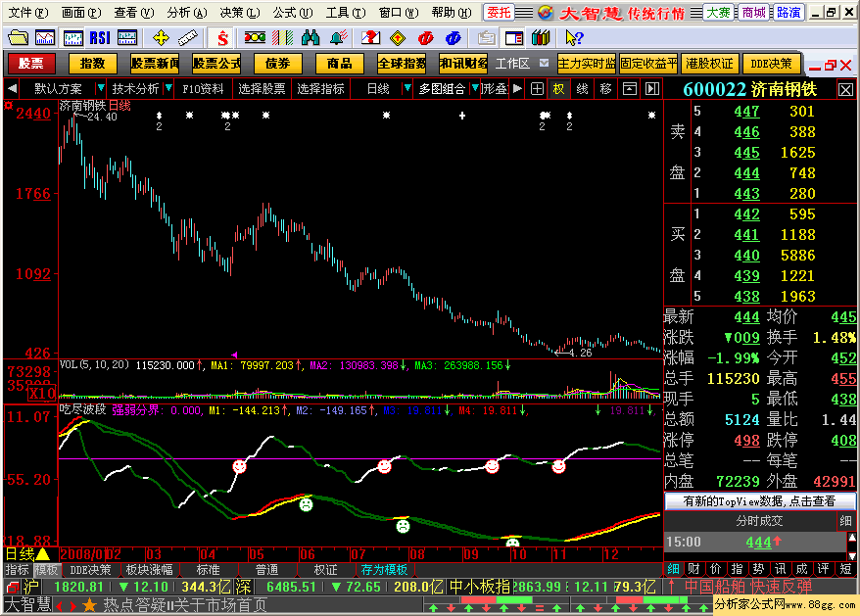860x616 pixels.
Task: Toggle the 权 adjustment button
Action: [x=559, y=89]
